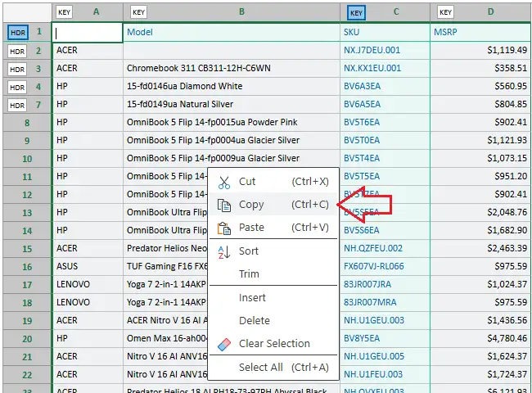
Task: Click the Copy pages icon in context menu
Action: pos(224,206)
